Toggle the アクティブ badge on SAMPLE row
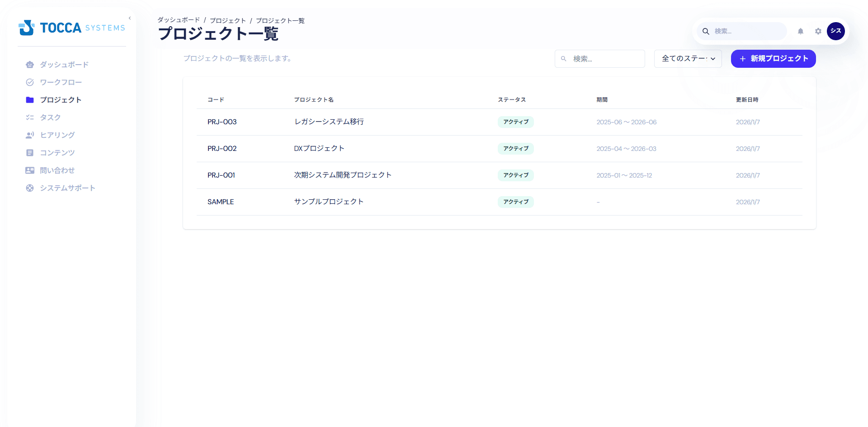The height and width of the screenshot is (427, 868). (515, 202)
